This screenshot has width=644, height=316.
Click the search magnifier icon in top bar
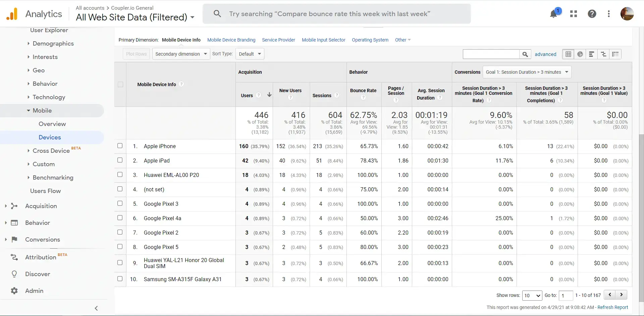tap(217, 14)
